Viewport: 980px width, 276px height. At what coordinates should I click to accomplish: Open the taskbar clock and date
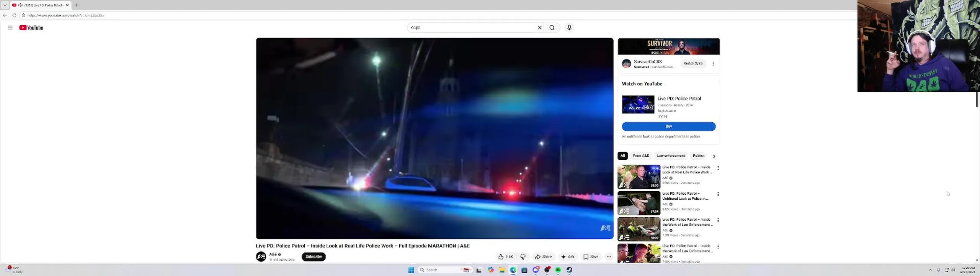968,270
